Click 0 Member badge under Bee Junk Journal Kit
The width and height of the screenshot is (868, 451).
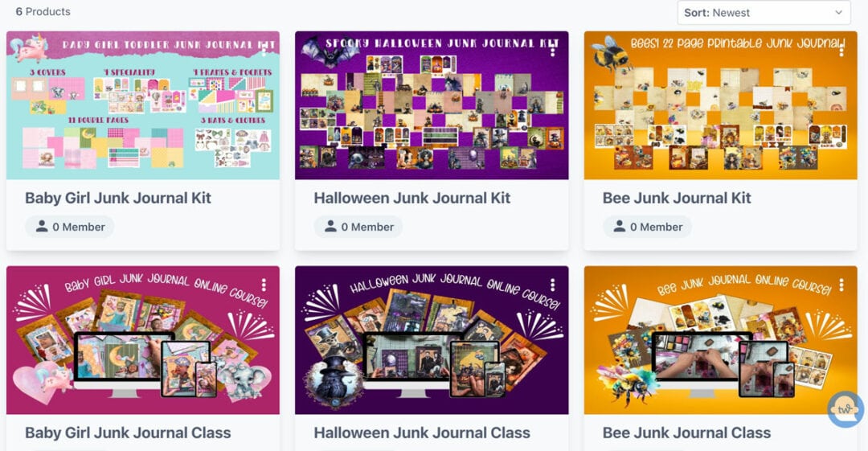pyautogui.click(x=648, y=227)
